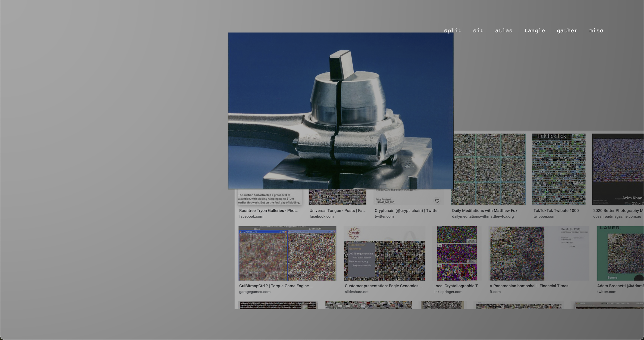The image size is (644, 340).
Task: Click link.springer.com source text
Action: tap(448, 292)
